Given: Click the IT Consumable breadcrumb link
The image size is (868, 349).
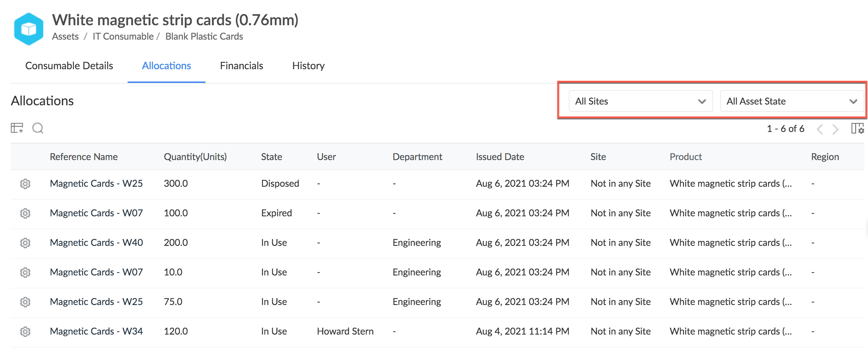Looking at the screenshot, I should [x=123, y=36].
